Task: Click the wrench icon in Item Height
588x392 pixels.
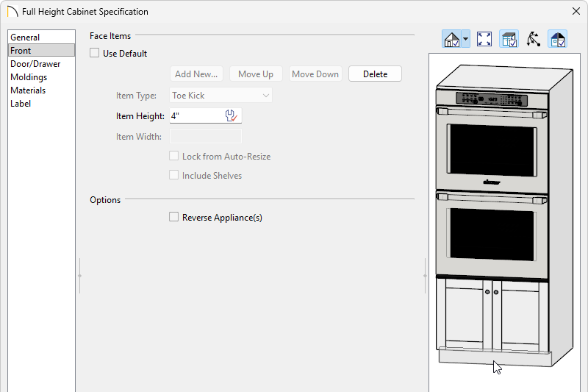Action: pos(231,116)
